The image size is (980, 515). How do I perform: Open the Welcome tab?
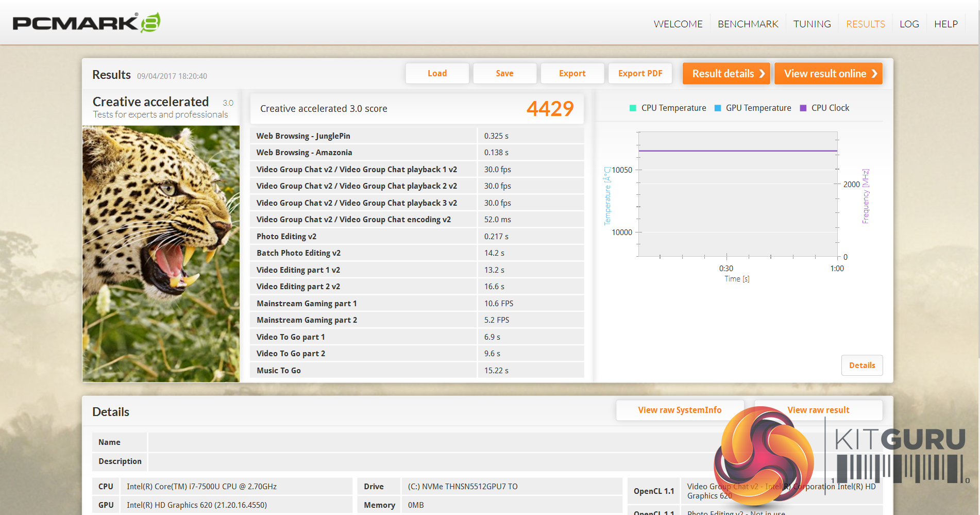tap(678, 24)
